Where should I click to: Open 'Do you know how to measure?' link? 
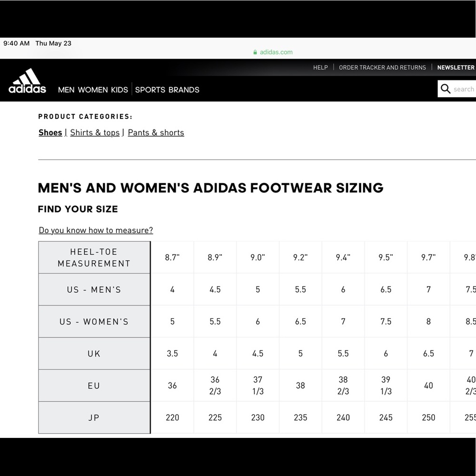pyautogui.click(x=96, y=230)
